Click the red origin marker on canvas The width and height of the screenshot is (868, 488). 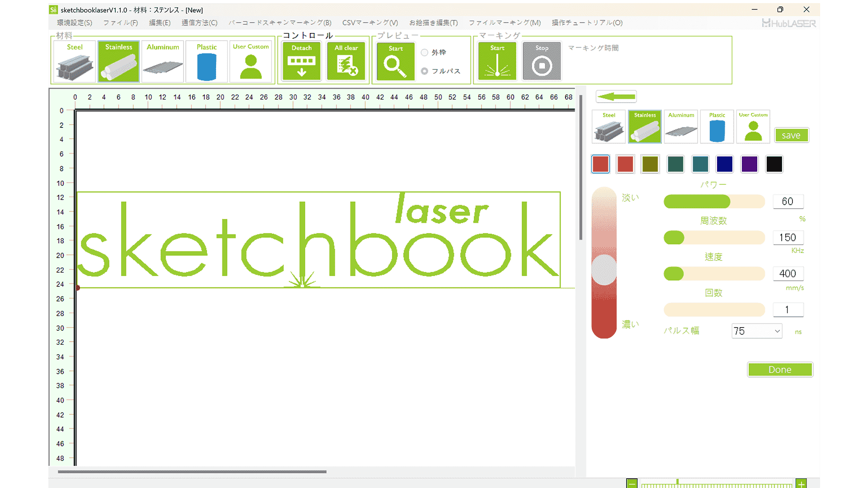[77, 288]
